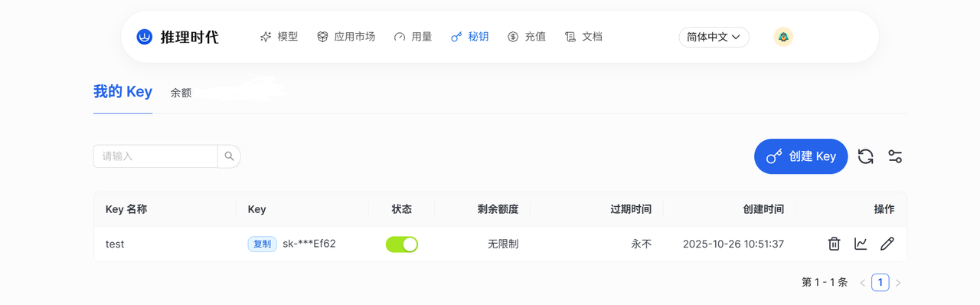
Task: Click the key name test cell
Action: pos(115,244)
